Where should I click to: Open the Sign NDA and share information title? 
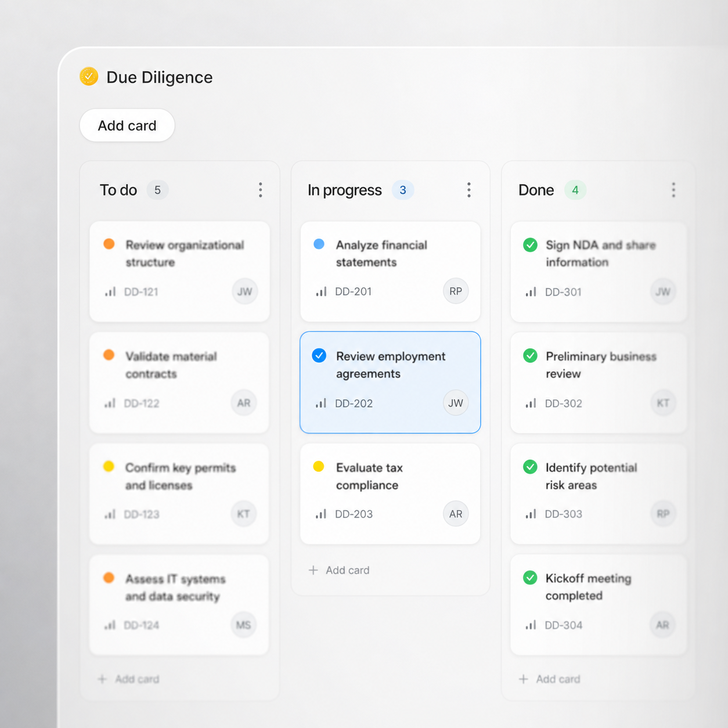coord(601,254)
